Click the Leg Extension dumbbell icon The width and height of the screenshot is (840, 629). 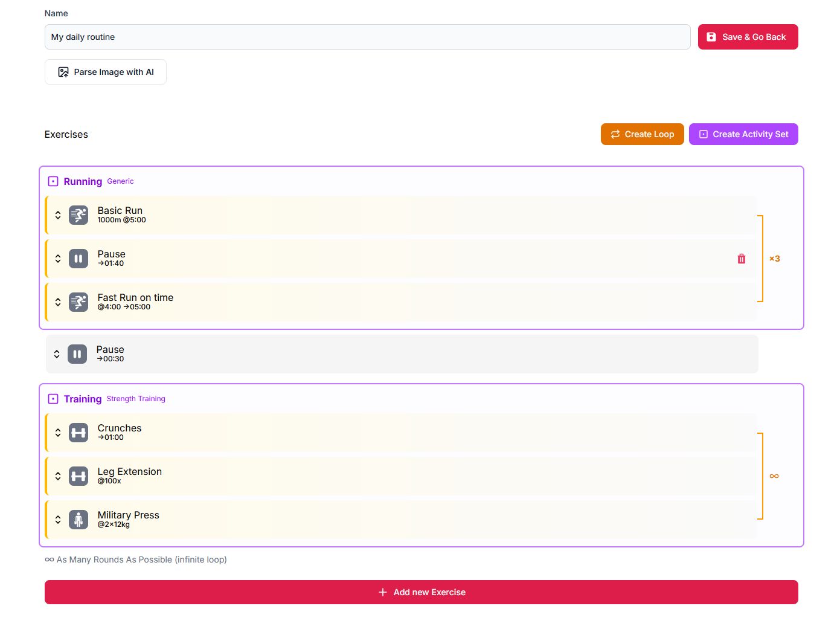tap(79, 476)
